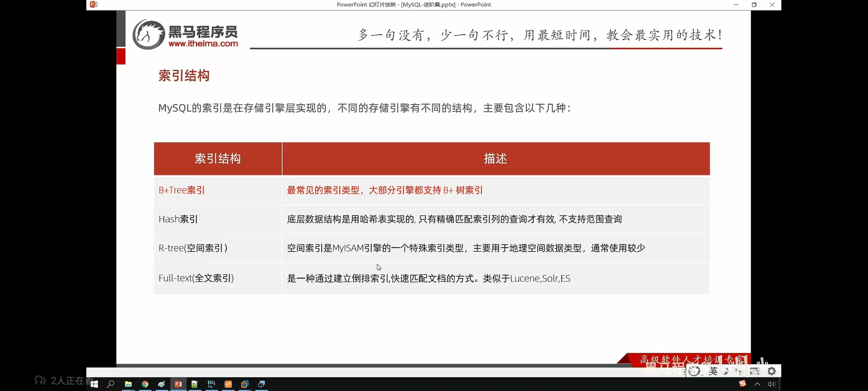Mute the system volume speaker icon

tap(771, 384)
